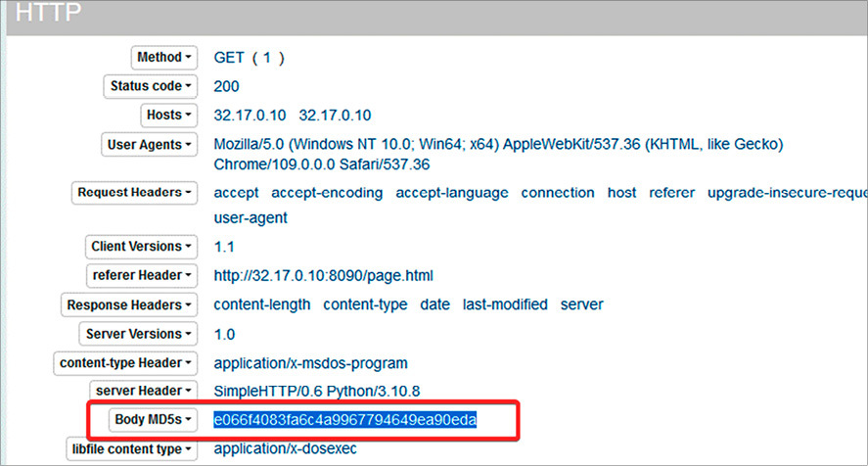Click the 200 status code value
868x466 pixels.
click(x=226, y=86)
